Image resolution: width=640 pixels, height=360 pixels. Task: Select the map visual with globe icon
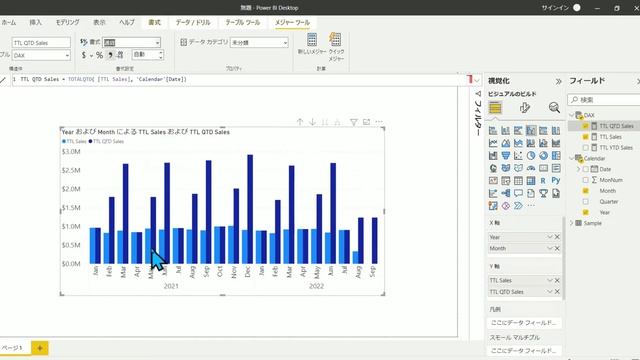(493, 168)
